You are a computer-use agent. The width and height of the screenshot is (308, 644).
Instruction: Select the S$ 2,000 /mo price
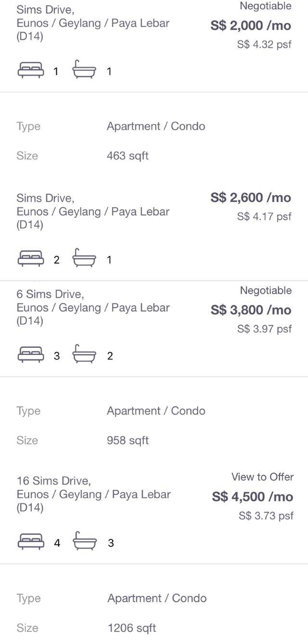point(251,26)
